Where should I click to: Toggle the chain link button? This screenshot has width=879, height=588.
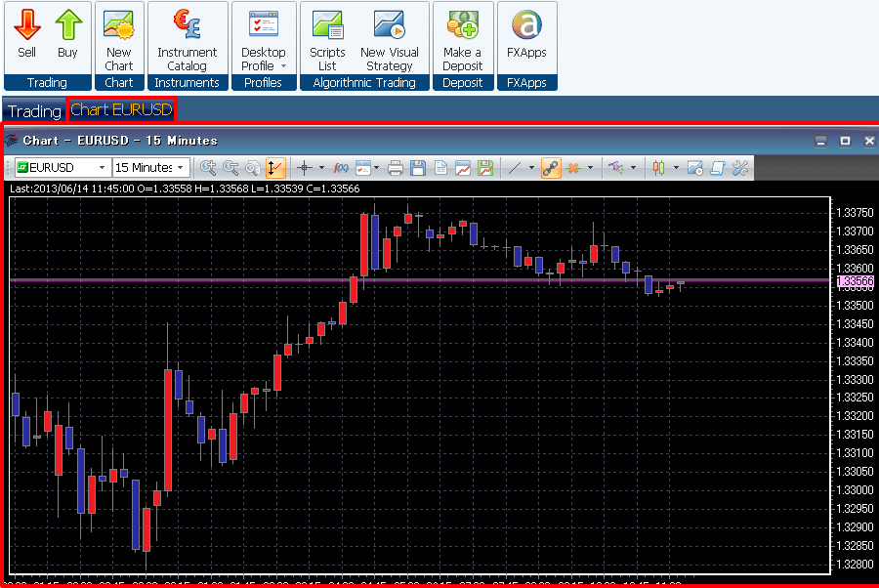551,168
